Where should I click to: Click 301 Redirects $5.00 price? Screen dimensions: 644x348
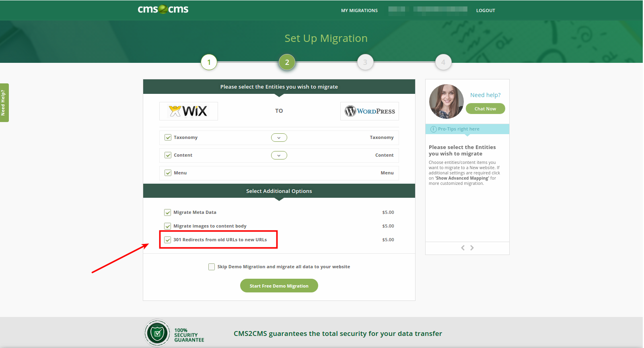(388, 240)
